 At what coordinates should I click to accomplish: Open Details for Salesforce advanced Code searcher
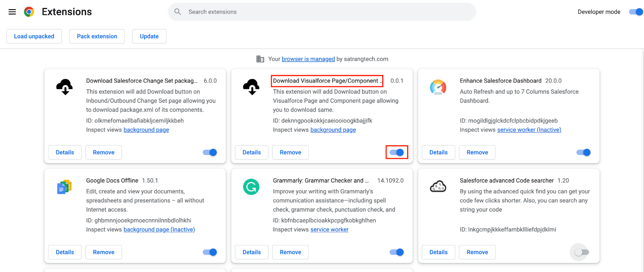pyautogui.click(x=438, y=252)
